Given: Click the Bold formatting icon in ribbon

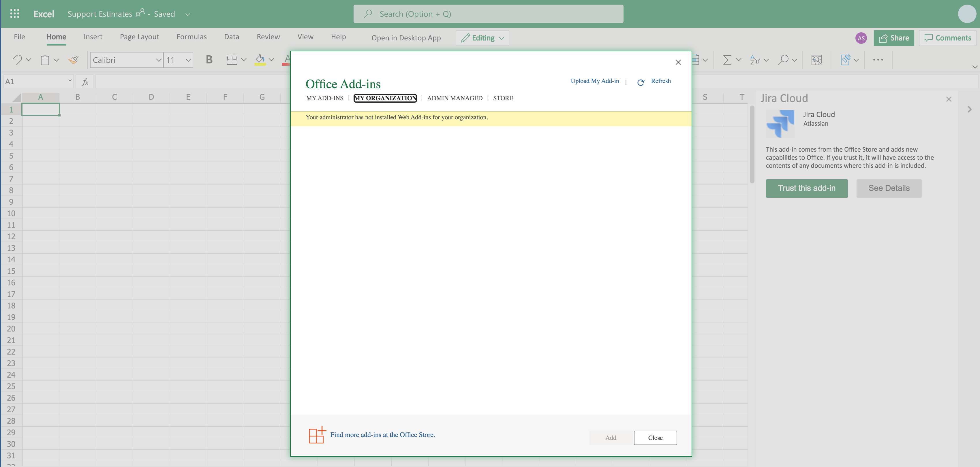Looking at the screenshot, I should (x=208, y=59).
